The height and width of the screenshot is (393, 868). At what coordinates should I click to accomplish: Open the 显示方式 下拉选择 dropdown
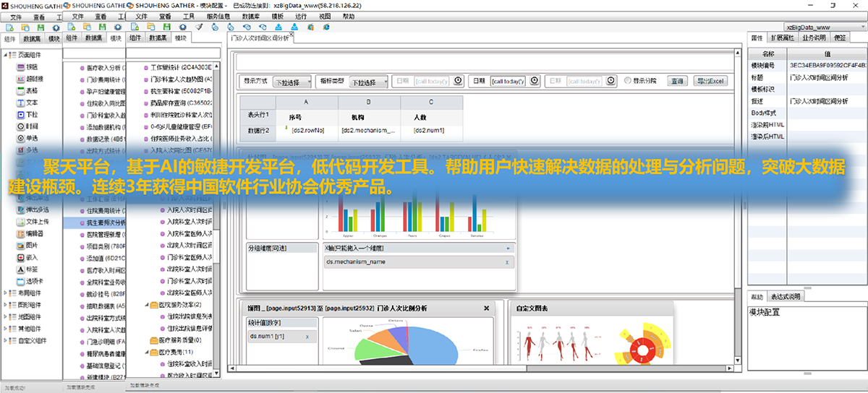click(292, 82)
